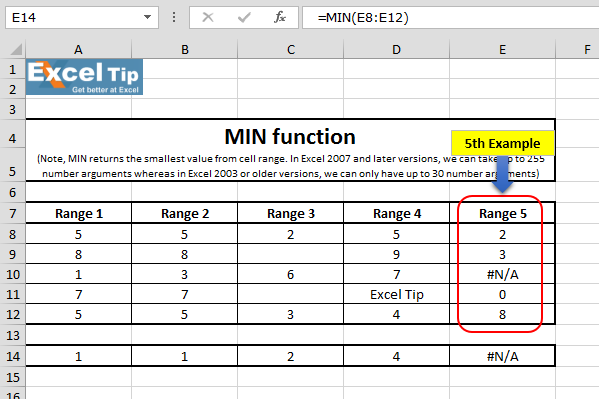The width and height of the screenshot is (599, 399).
Task: Select the Range 3 header cell
Action: (x=291, y=213)
